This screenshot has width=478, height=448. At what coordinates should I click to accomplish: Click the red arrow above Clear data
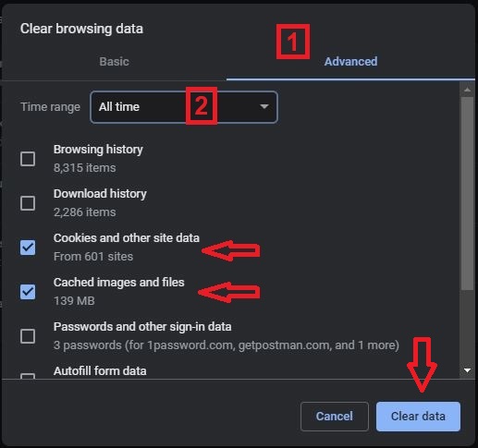pyautogui.click(x=422, y=365)
